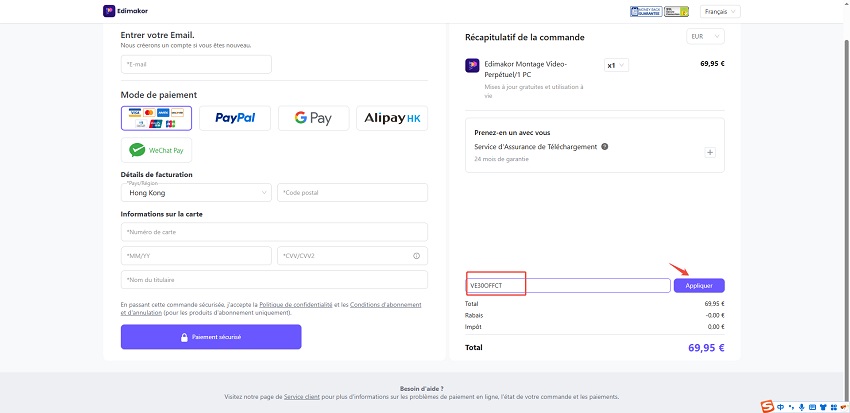
Task: Click the Edimakor product icon in order summary
Action: click(x=472, y=66)
